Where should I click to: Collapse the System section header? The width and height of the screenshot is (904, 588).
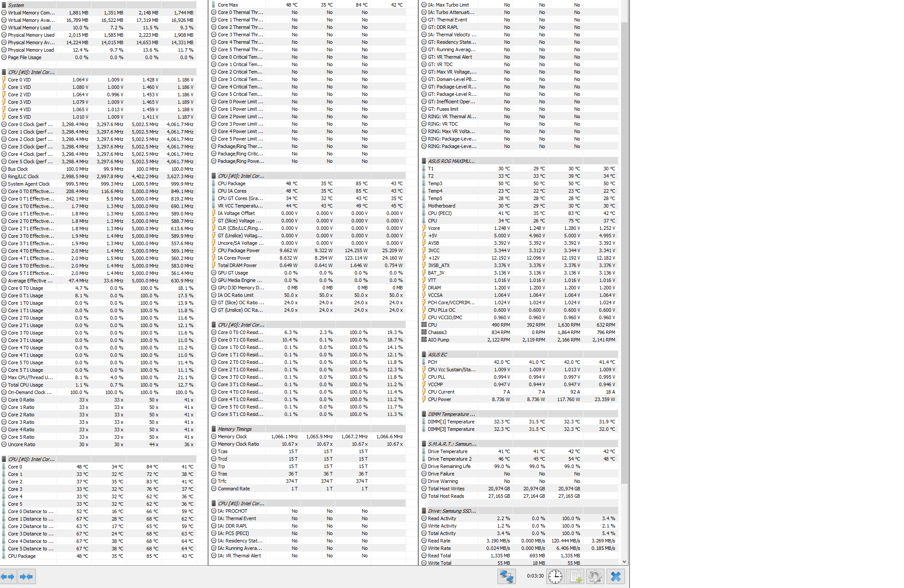[x=16, y=5]
